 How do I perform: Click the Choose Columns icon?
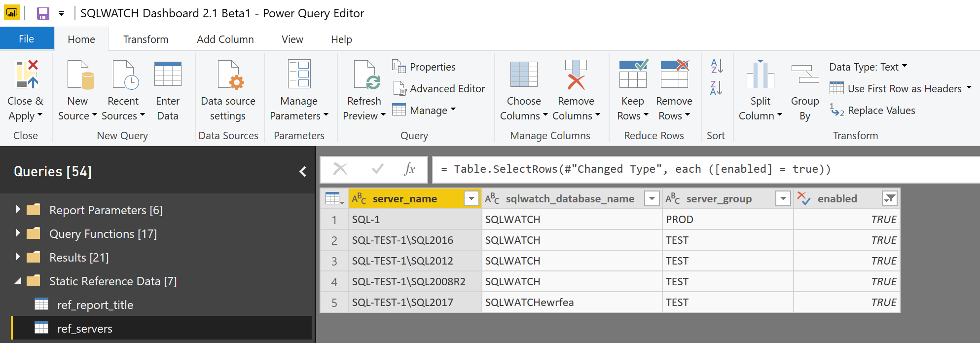point(524,75)
